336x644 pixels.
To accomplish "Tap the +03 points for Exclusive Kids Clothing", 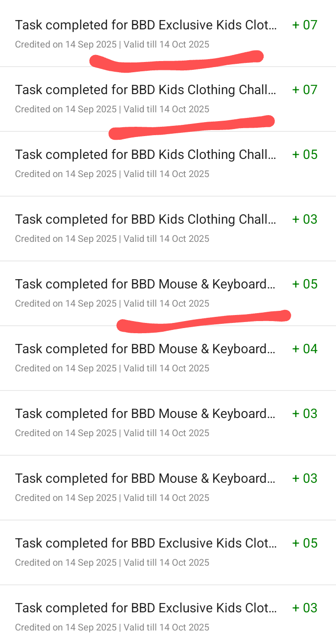I will 305,608.
